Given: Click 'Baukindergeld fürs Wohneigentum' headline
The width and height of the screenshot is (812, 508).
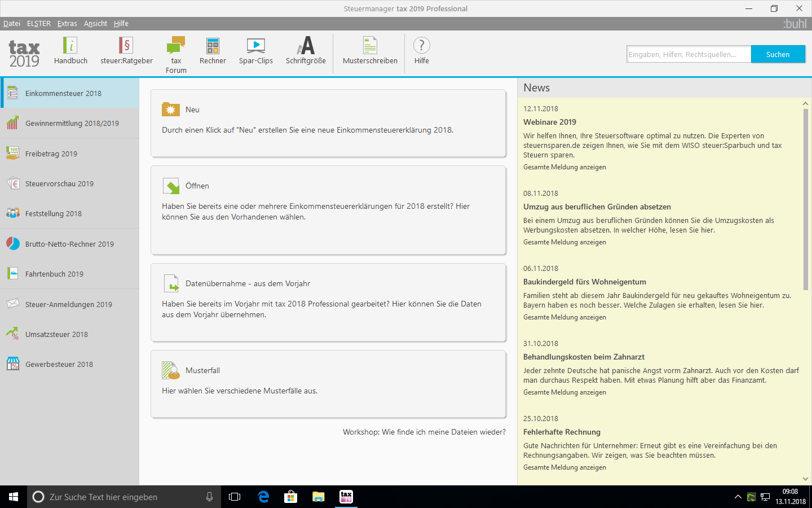Looking at the screenshot, I should pyautogui.click(x=585, y=282).
